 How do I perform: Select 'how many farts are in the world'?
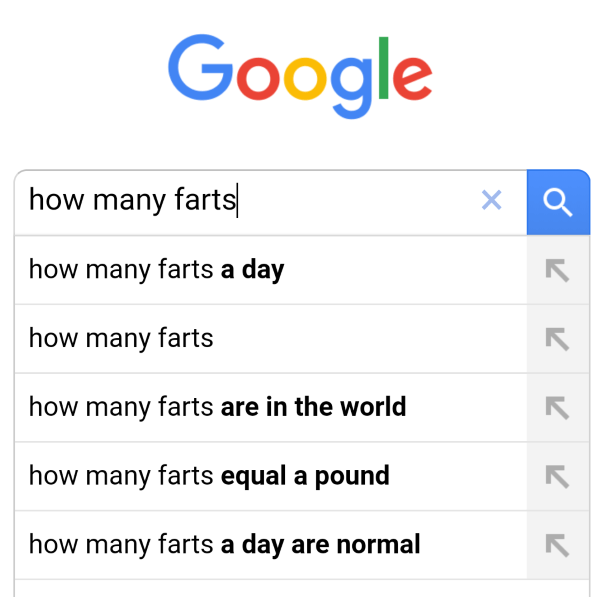271,408
